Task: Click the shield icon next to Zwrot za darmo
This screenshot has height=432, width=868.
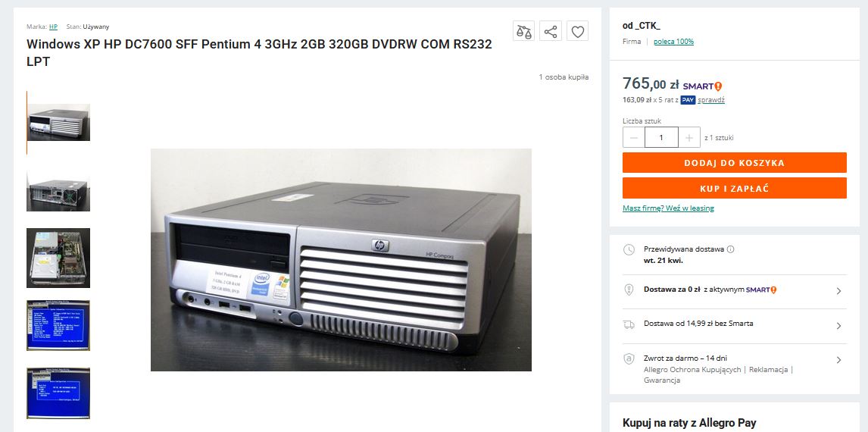Action: point(629,359)
